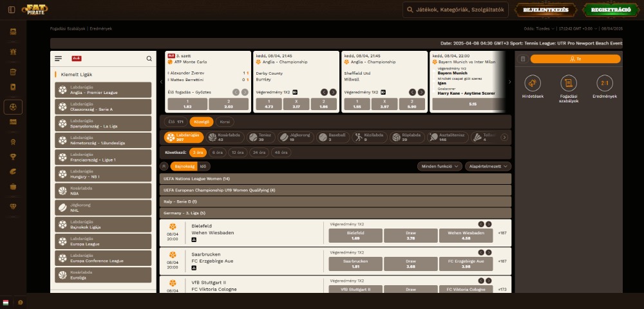Open the hamburger menu in leagues panel

(59, 59)
